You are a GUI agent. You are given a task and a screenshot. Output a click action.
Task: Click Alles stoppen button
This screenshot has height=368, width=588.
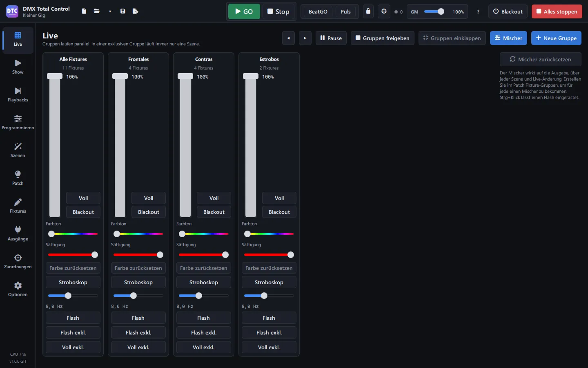557,11
